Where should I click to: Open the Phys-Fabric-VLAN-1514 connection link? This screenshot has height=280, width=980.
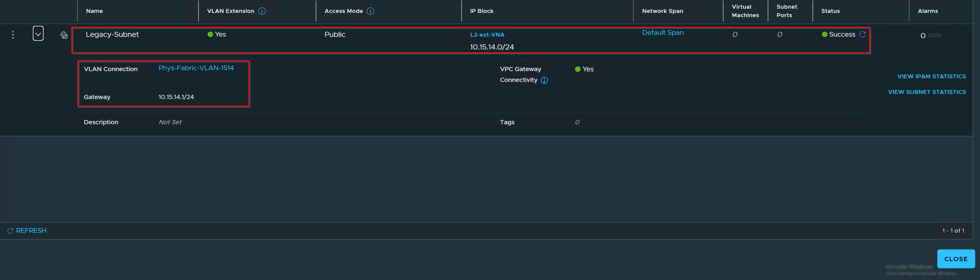(196, 68)
